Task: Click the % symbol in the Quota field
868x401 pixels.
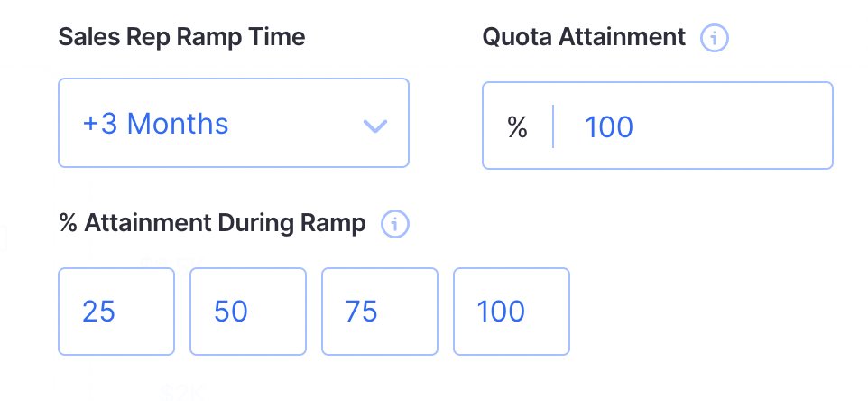Action: (x=517, y=126)
